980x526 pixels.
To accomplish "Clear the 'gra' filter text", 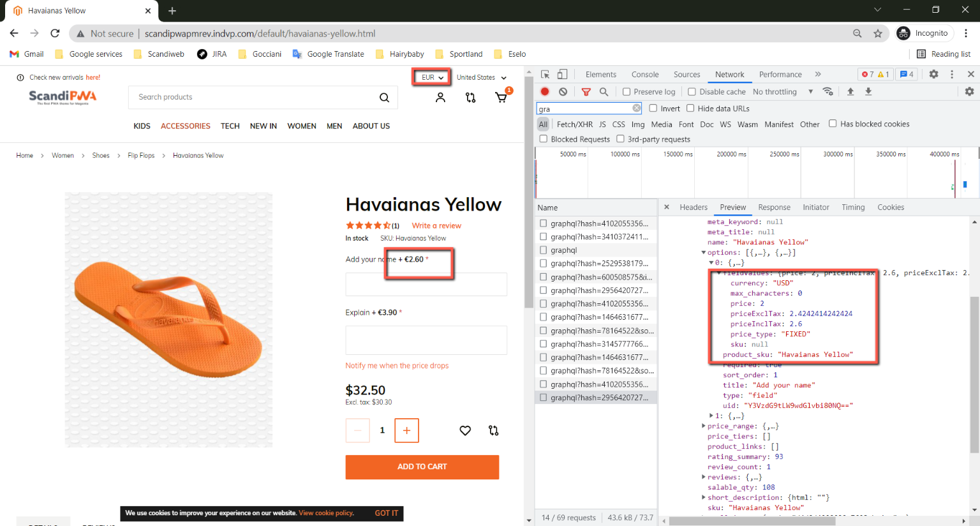I will [x=637, y=109].
